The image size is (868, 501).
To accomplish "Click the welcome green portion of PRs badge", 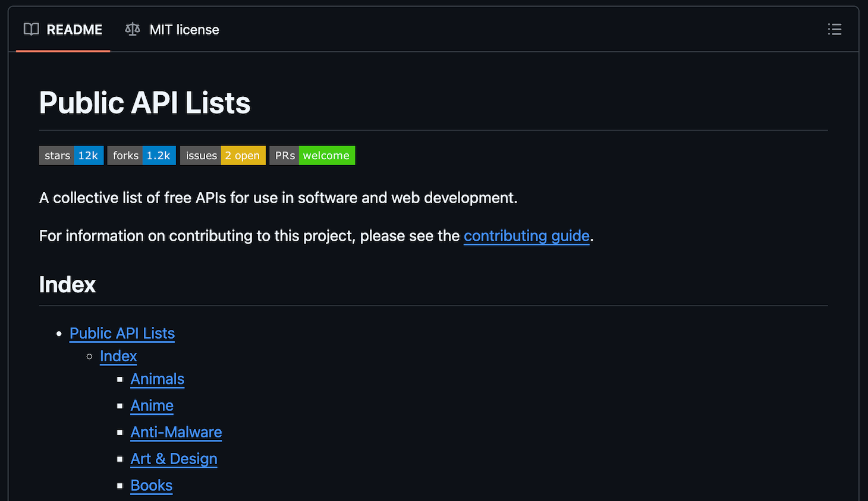I will pos(326,155).
